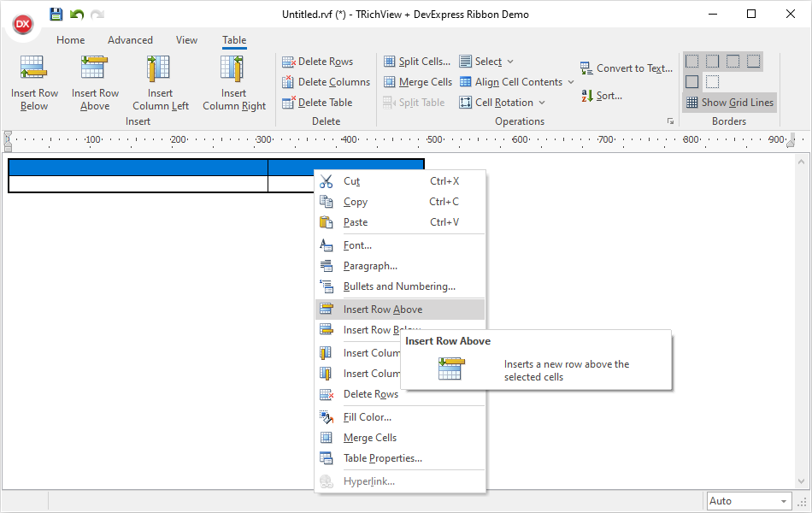Choose Copy from the context menu

coord(400,202)
